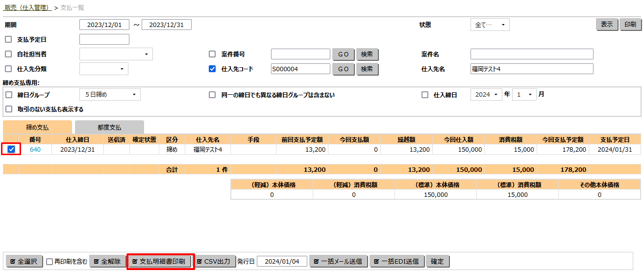Viewport: 644px width, 272px height.
Task: Click the 支払明細書印刷 print button
Action: coord(161,261)
